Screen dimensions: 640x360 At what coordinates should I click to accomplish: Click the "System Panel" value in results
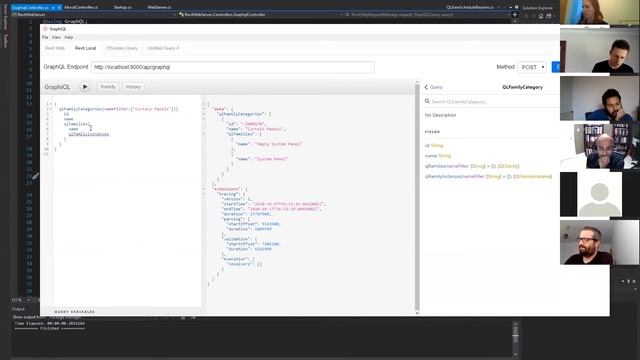coord(271,159)
